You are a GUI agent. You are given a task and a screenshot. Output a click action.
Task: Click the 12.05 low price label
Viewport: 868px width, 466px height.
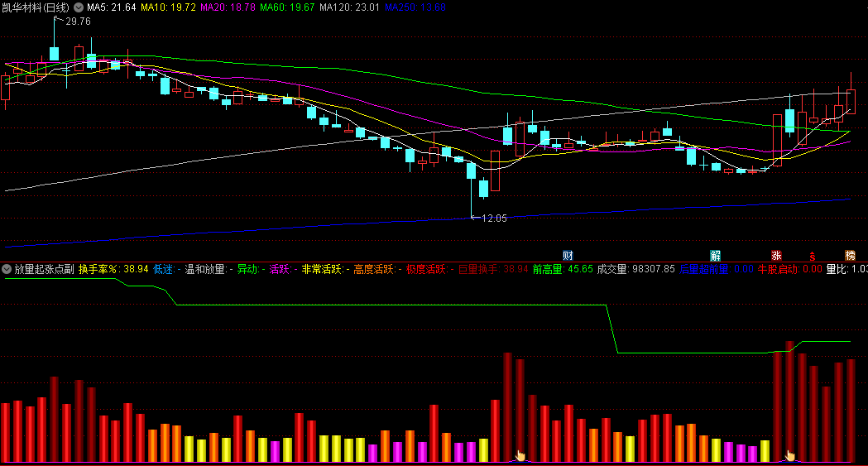pyautogui.click(x=494, y=219)
